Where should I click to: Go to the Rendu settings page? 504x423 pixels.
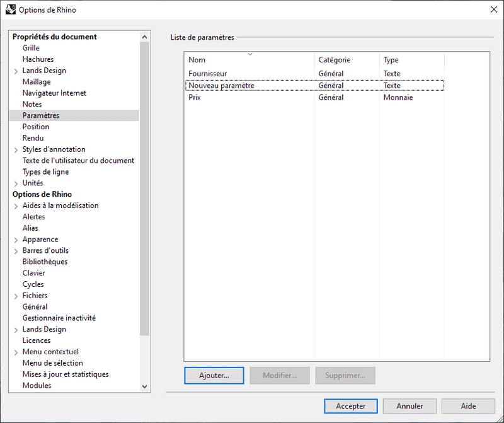coord(33,138)
